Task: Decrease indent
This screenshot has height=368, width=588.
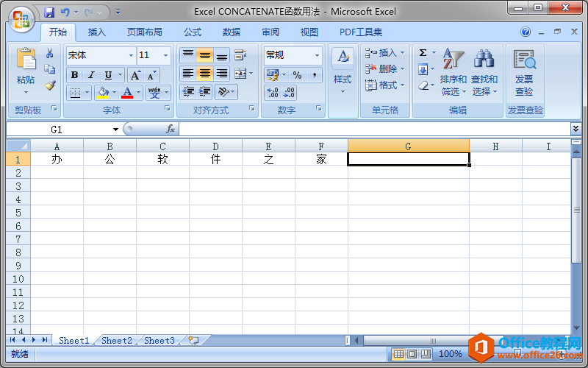Action: 188,92
